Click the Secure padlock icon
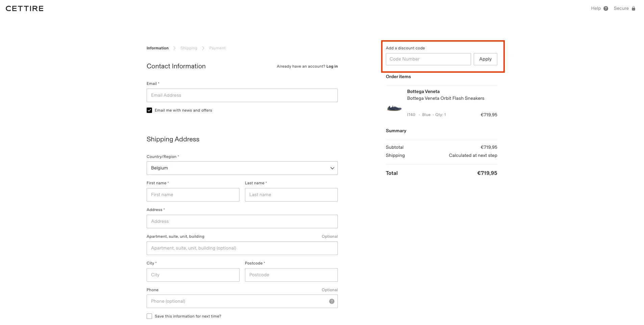The image size is (644, 325). click(634, 8)
